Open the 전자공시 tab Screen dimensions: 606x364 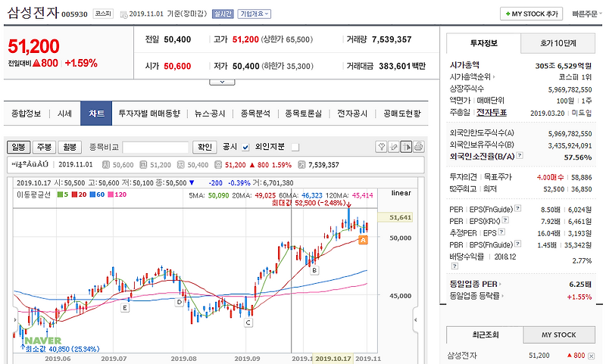352,114
